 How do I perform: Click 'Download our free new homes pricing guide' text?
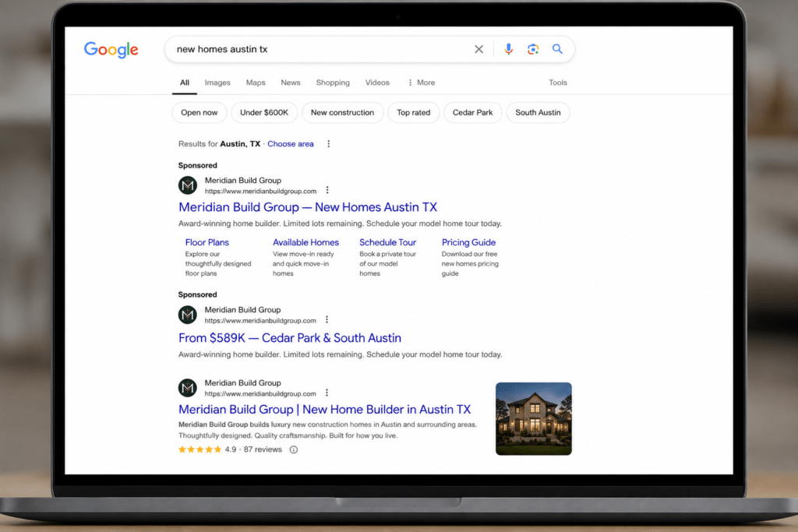(470, 263)
